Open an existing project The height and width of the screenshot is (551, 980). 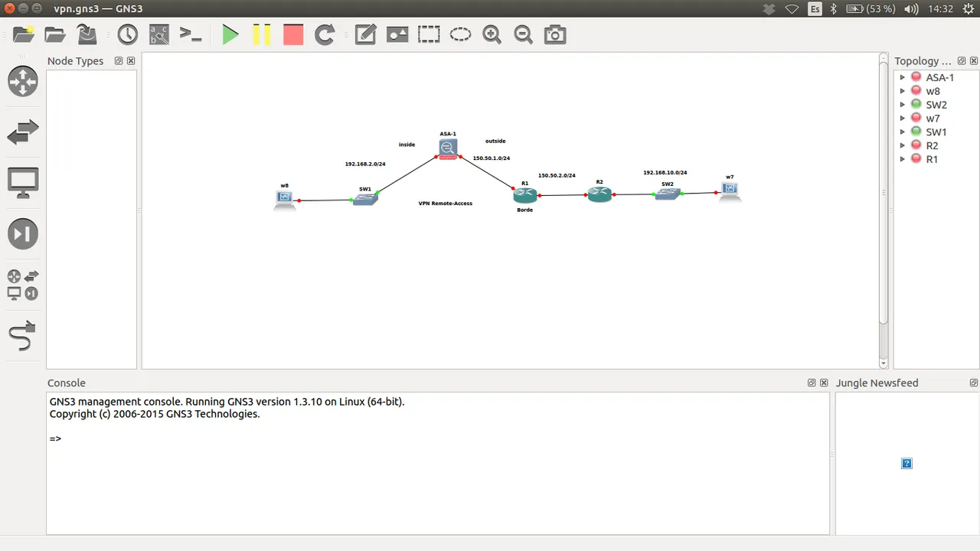point(55,34)
